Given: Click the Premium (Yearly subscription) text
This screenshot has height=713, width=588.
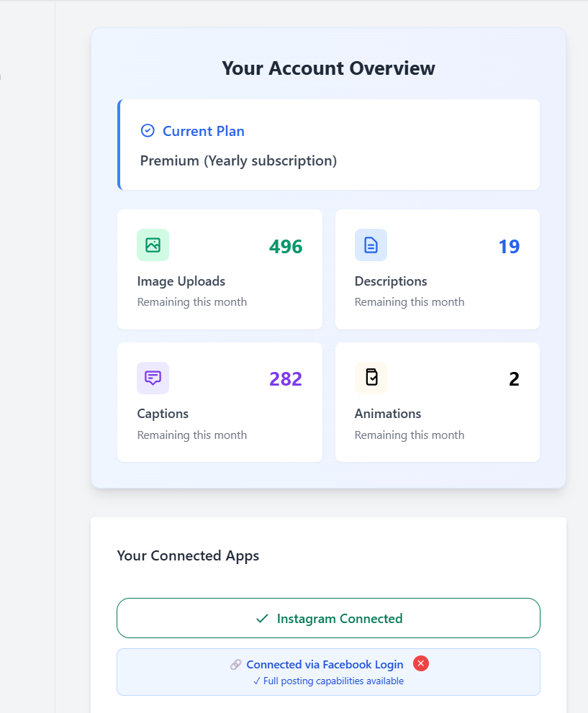Looking at the screenshot, I should pos(238,160).
